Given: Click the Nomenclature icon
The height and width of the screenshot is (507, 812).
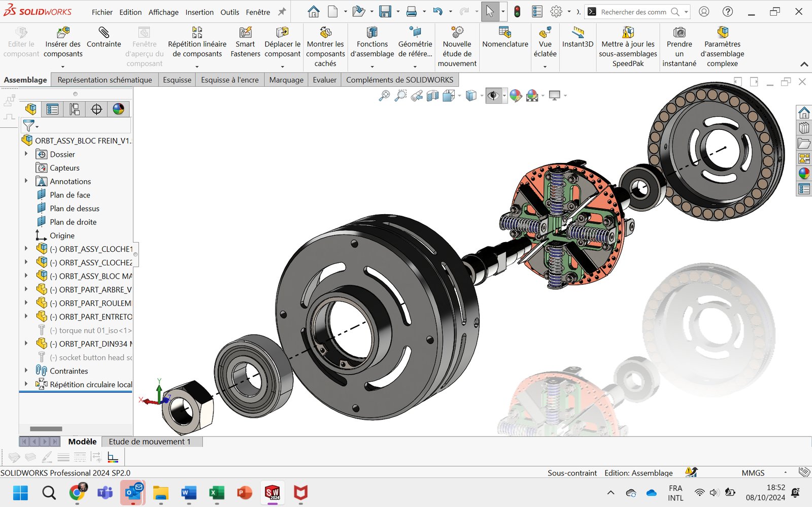Looking at the screenshot, I should tap(504, 33).
